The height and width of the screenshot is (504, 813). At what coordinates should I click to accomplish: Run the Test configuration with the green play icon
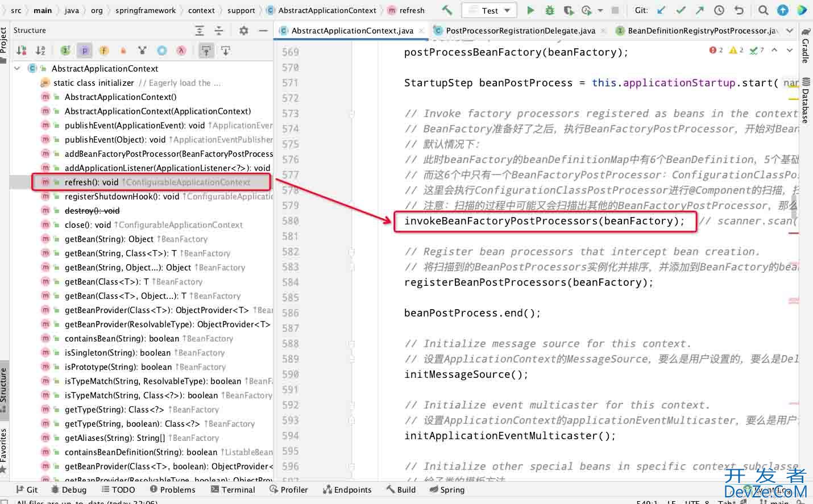[x=530, y=10]
